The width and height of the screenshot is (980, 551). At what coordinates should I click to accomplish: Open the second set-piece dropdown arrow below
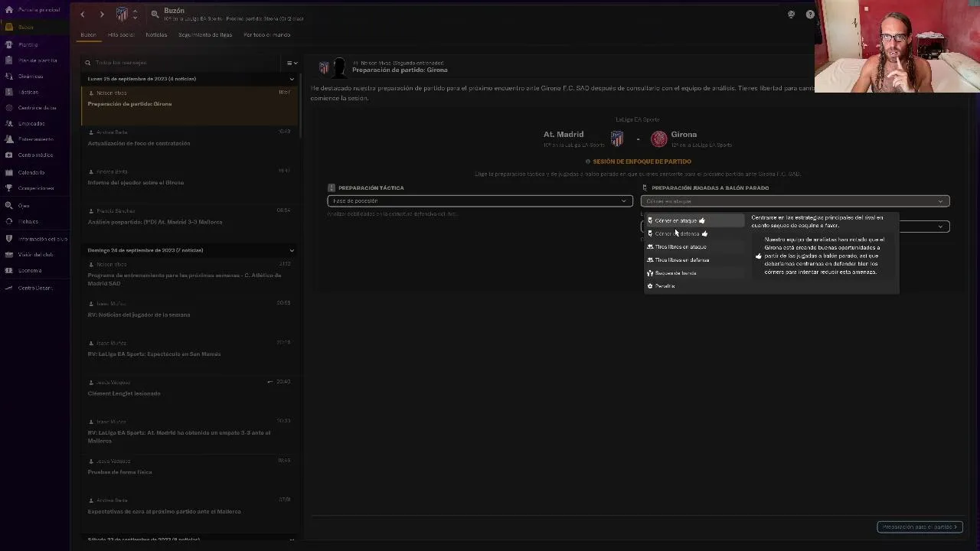pos(940,227)
